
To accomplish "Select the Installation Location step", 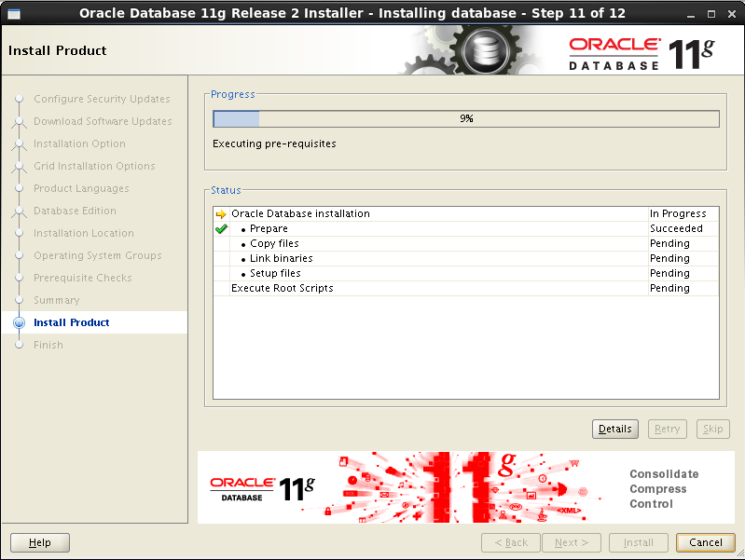I will click(84, 233).
